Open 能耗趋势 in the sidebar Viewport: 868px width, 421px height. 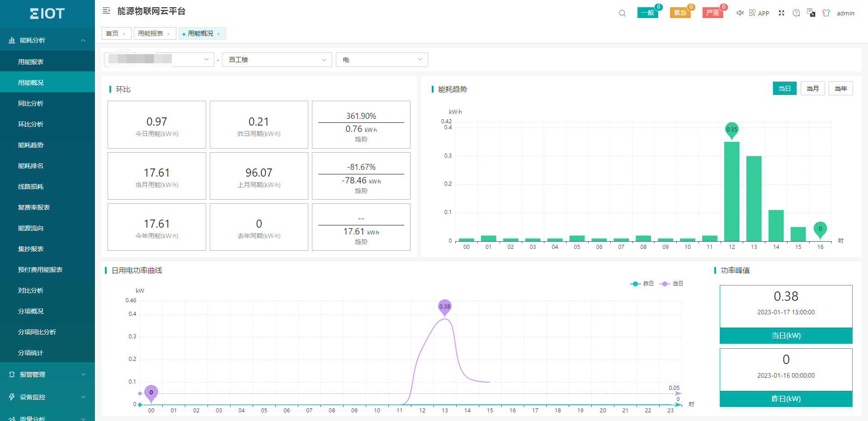[x=47, y=145]
